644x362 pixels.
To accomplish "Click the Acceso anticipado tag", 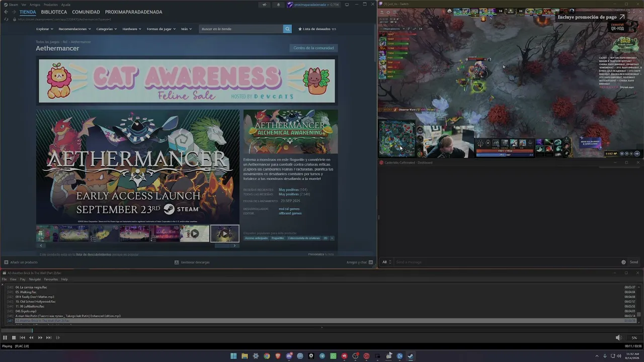I will pos(256,238).
